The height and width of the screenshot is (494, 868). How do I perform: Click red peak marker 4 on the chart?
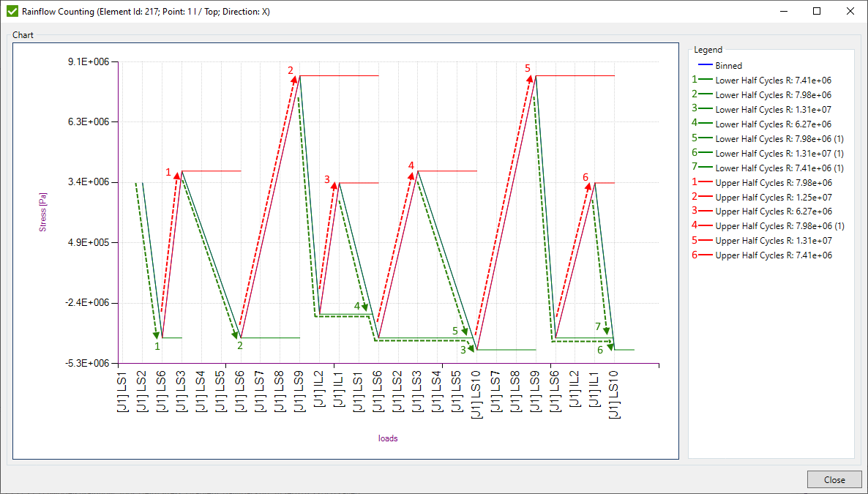point(411,165)
